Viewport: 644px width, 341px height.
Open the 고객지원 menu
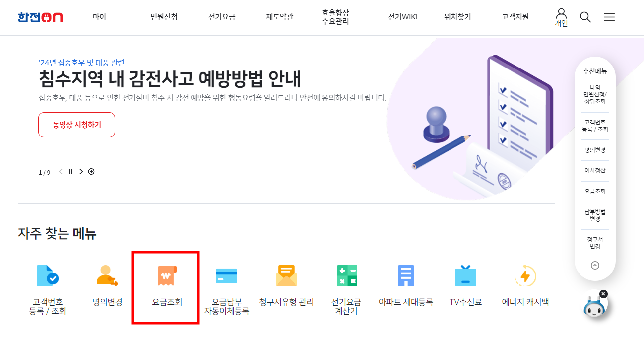514,16
